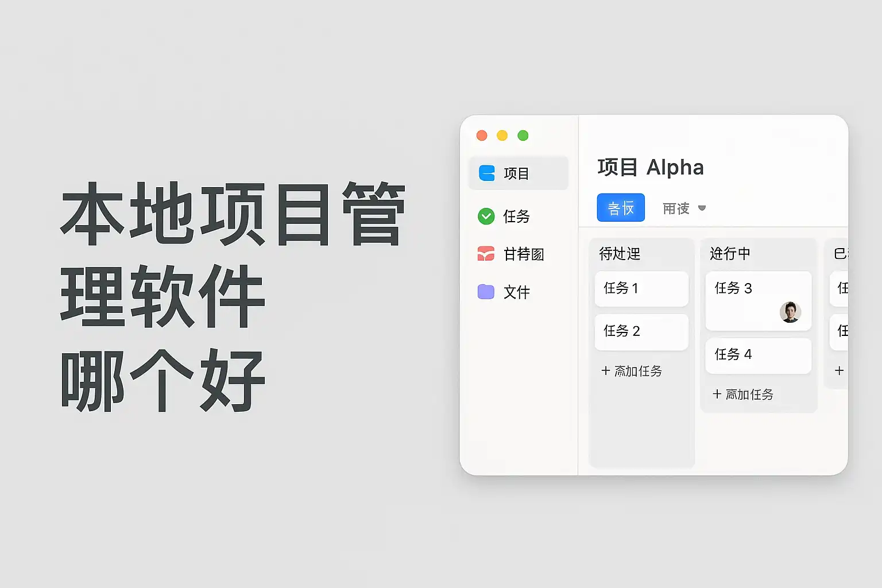Image resolution: width=882 pixels, height=588 pixels.
Task: Add a task below 任务 2
Action: pos(632,372)
